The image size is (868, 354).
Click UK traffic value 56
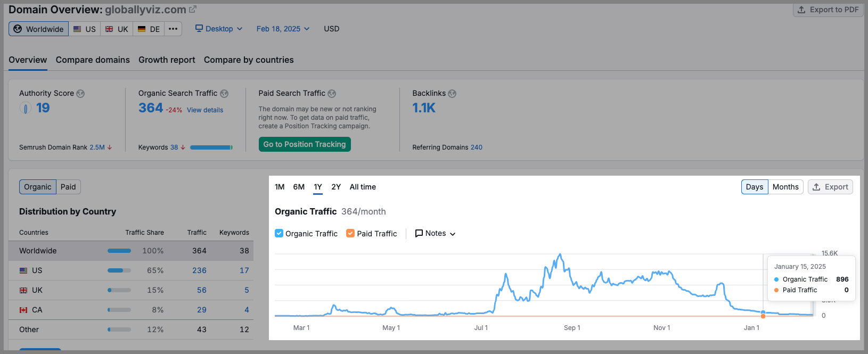(202, 290)
